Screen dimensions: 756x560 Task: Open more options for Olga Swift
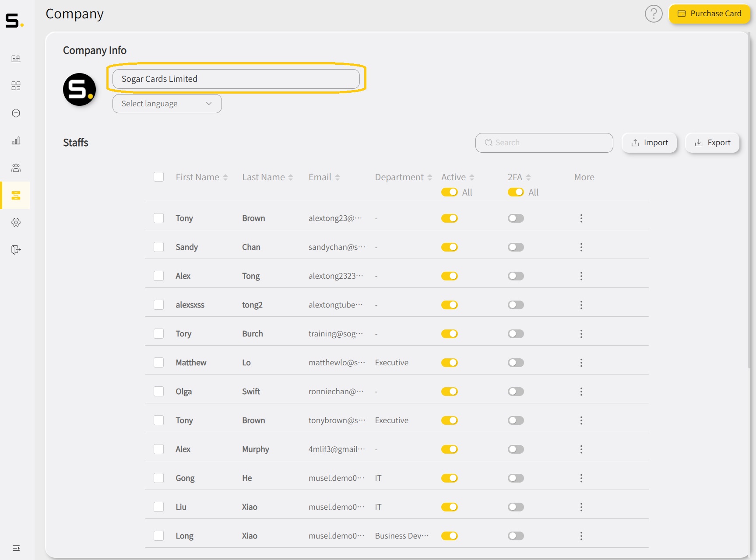[x=581, y=392]
